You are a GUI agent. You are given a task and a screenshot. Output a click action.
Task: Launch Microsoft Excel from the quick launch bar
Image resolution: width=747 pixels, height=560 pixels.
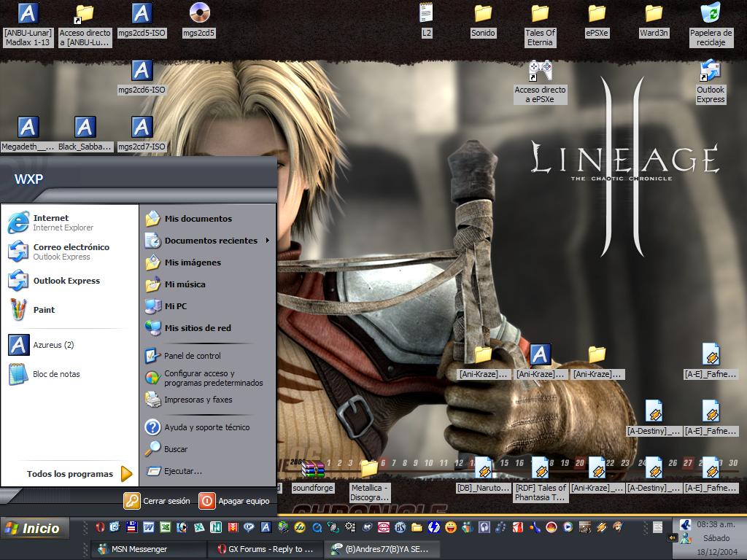tap(166, 527)
